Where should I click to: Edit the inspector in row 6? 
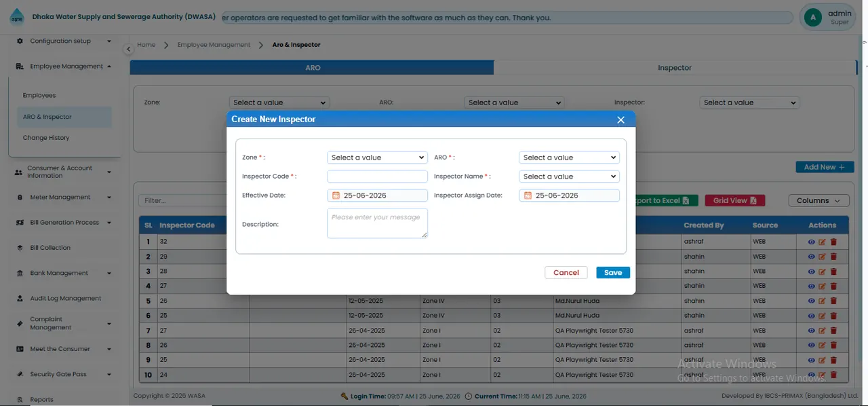[823, 316]
